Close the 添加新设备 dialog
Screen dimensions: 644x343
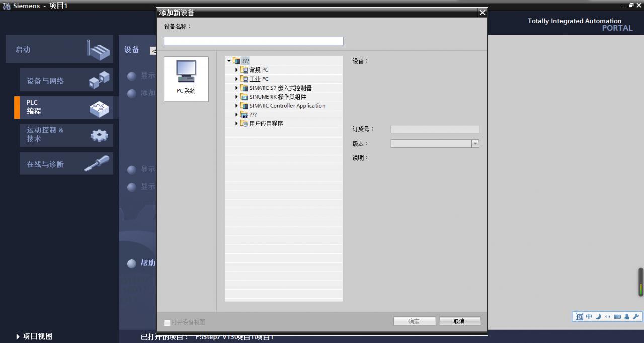click(482, 13)
